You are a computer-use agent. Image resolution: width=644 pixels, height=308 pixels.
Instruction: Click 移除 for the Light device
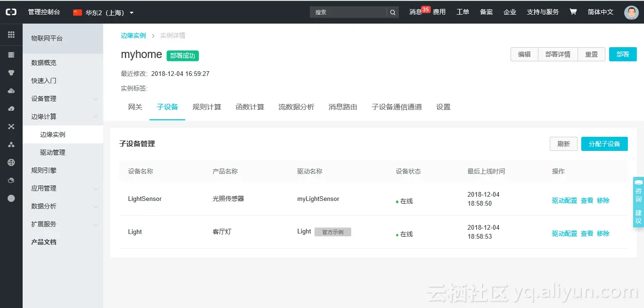point(603,233)
